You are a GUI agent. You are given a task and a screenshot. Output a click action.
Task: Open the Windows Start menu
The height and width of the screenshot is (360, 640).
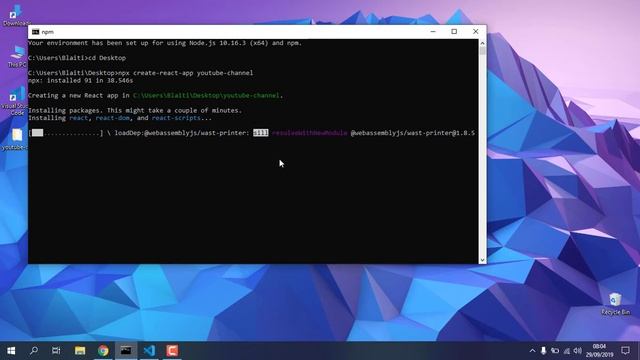11,351
